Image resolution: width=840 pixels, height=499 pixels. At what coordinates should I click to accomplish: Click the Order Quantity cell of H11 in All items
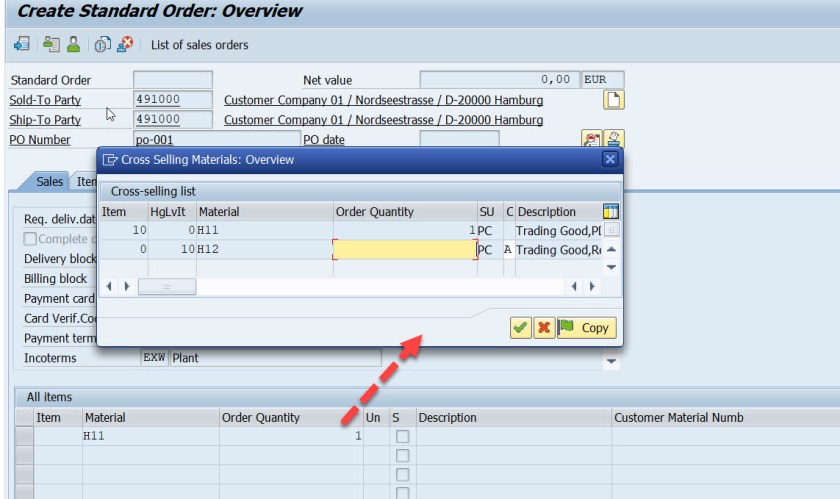point(291,436)
